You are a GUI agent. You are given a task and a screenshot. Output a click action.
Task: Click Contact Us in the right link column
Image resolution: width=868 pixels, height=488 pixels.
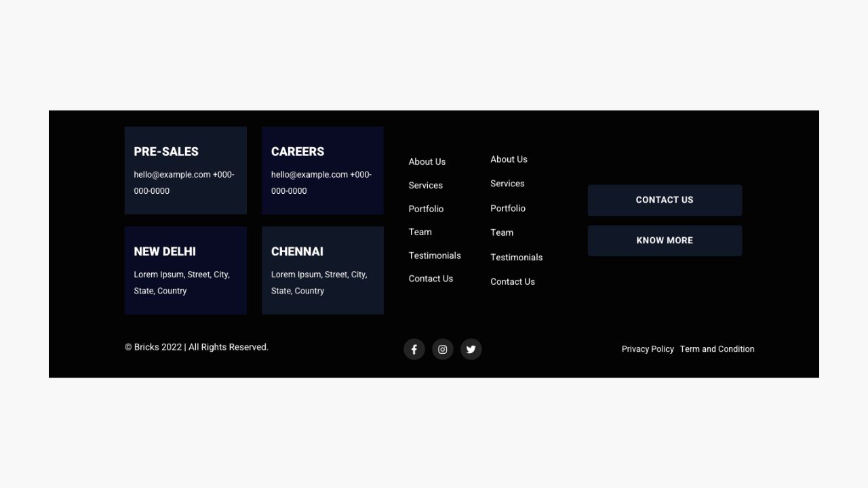coord(513,282)
